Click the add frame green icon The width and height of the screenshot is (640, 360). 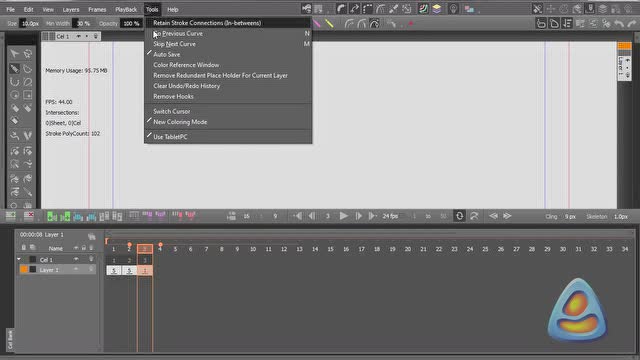pyautogui.click(x=52, y=216)
